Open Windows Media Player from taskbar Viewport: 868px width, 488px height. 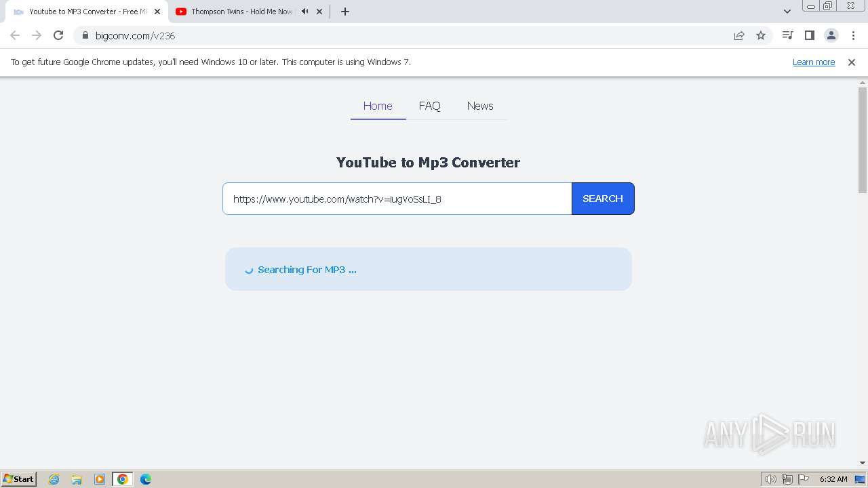[100, 479]
